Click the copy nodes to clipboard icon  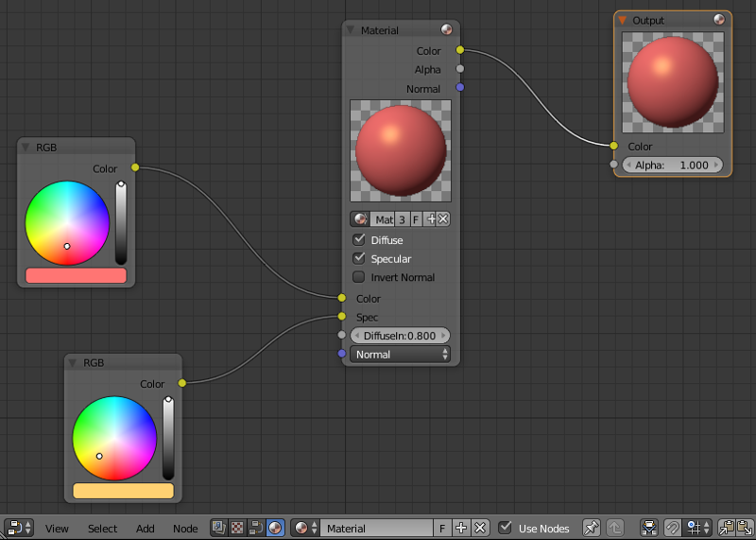pyautogui.click(x=726, y=528)
